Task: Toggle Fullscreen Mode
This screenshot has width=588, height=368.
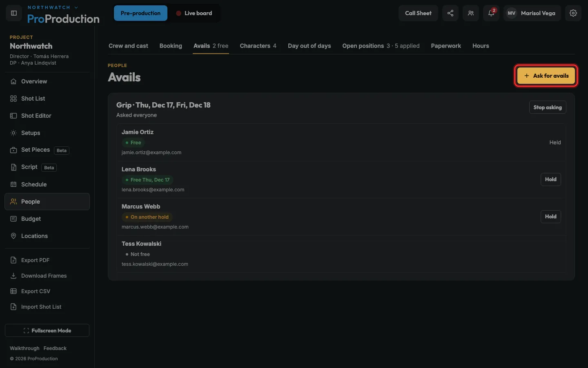Action: 47,330
